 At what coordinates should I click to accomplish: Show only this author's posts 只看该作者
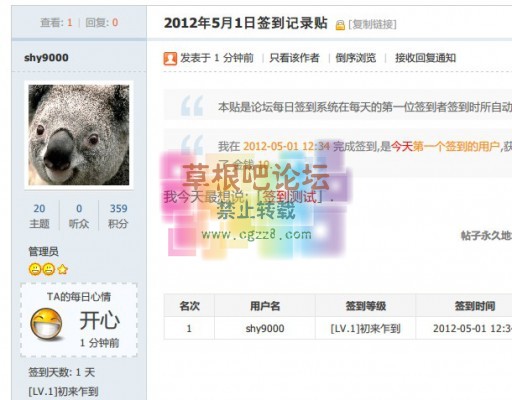pos(294,58)
